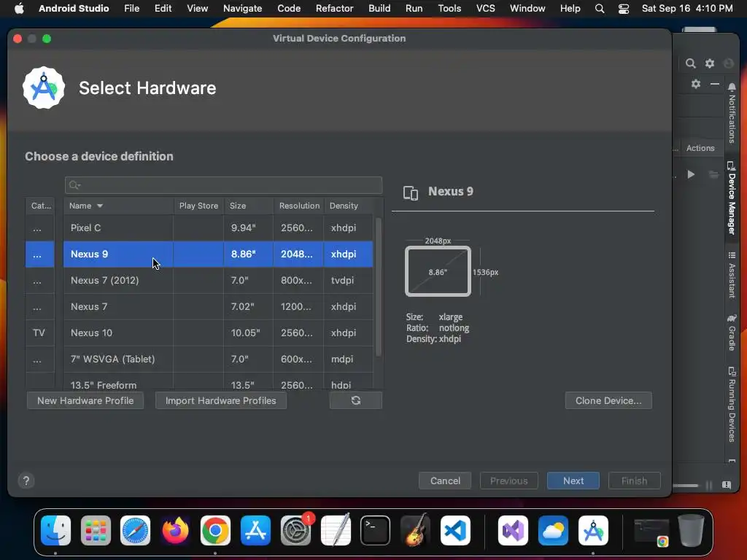Click the tvdpi density cell
This screenshot has width=747, height=560.
(348, 281)
